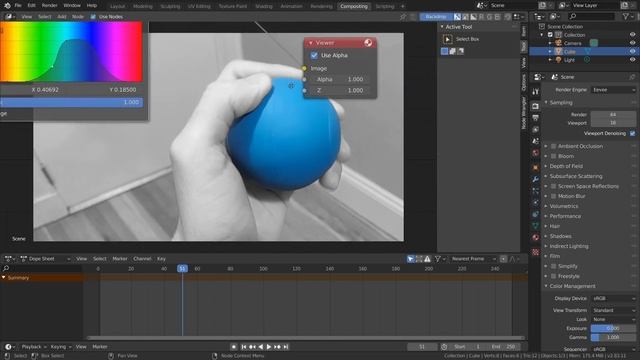Play the animation in reverse

point(261,347)
